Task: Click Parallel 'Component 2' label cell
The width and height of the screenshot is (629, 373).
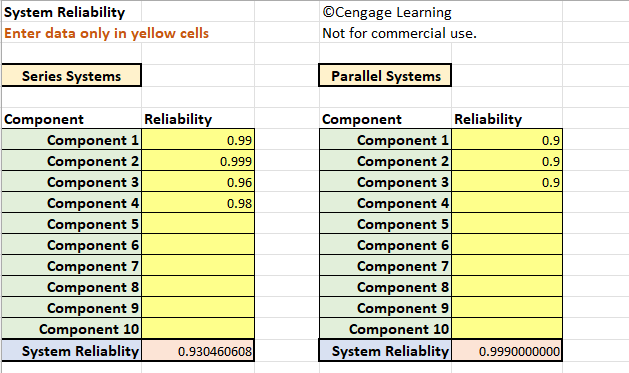Action: [x=385, y=160]
